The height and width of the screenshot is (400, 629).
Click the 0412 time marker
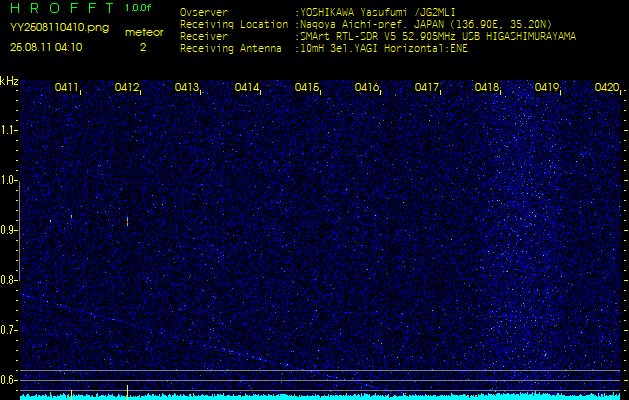126,87
